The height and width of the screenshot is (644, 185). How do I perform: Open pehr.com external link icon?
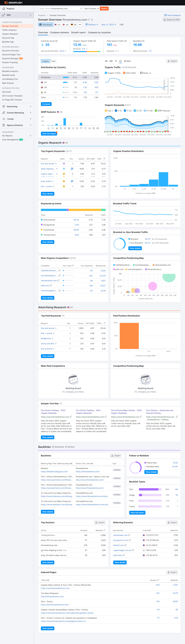tap(51, 285)
